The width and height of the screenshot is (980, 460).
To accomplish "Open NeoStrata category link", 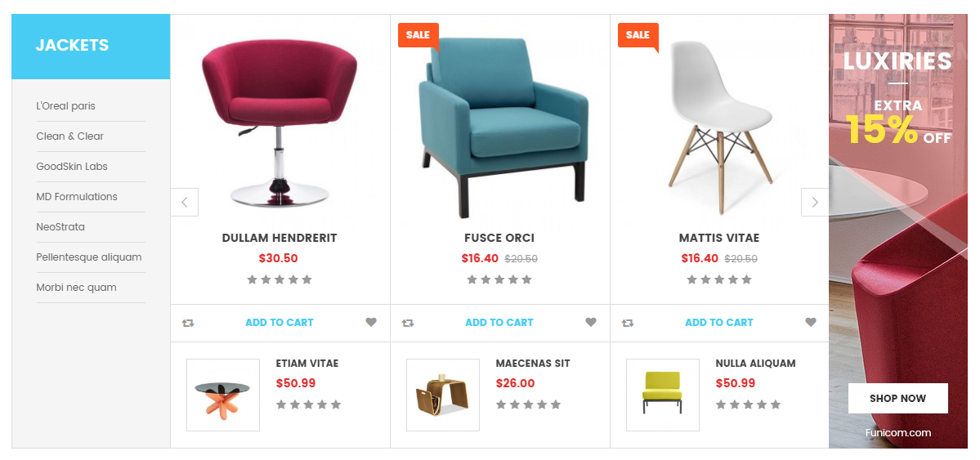I will (60, 227).
